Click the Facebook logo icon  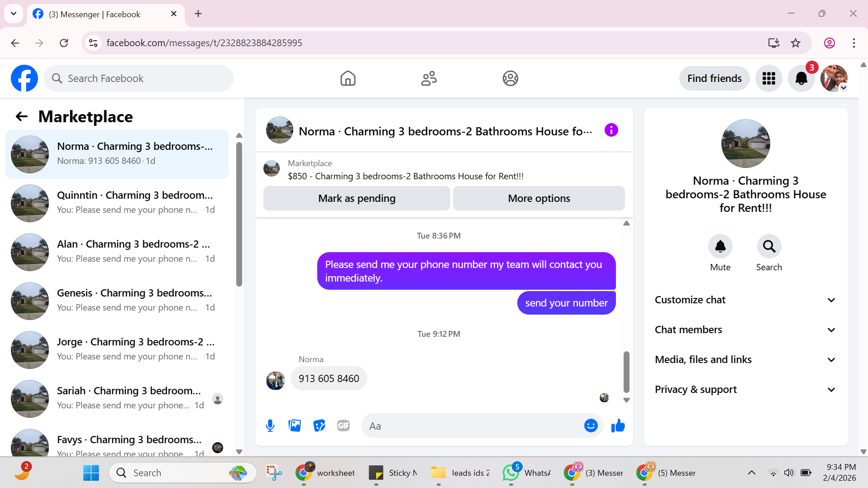[24, 78]
